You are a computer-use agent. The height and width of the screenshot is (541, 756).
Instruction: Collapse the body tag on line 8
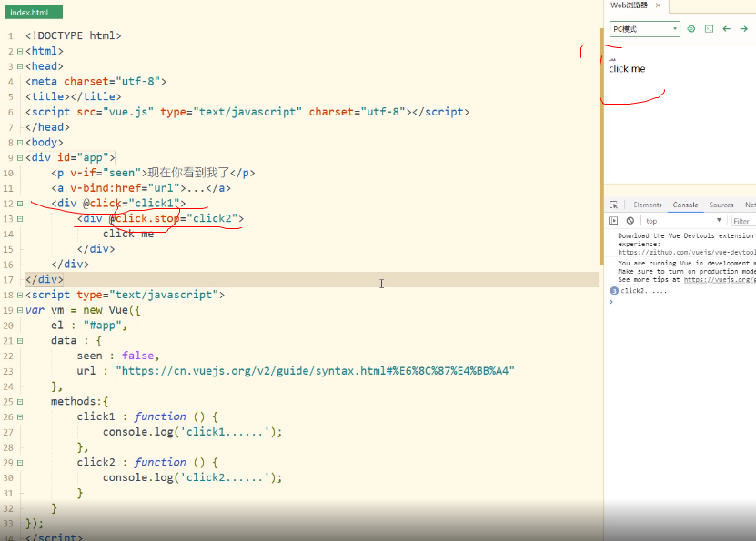coord(20,142)
